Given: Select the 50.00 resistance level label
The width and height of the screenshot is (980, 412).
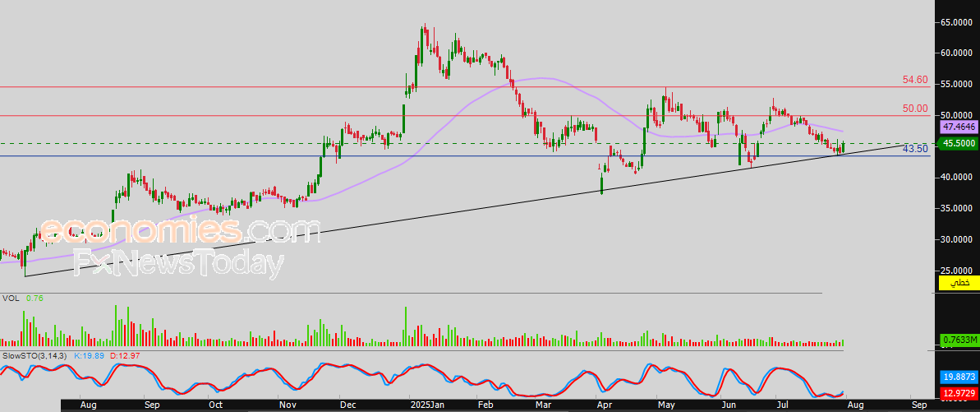Looking at the screenshot, I should [915, 109].
